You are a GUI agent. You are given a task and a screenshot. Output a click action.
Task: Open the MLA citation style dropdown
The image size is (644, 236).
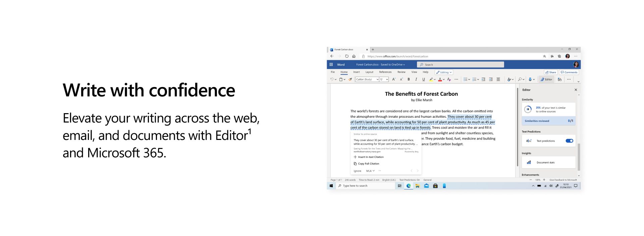(x=370, y=171)
